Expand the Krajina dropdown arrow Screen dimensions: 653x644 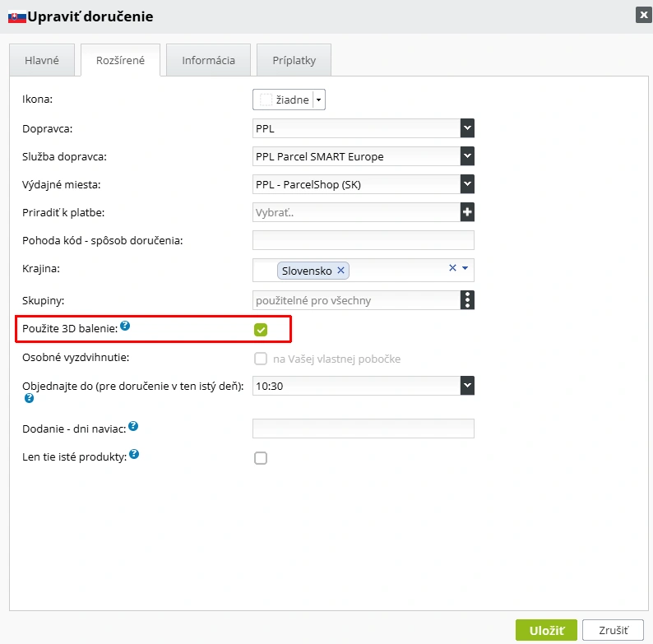point(465,268)
